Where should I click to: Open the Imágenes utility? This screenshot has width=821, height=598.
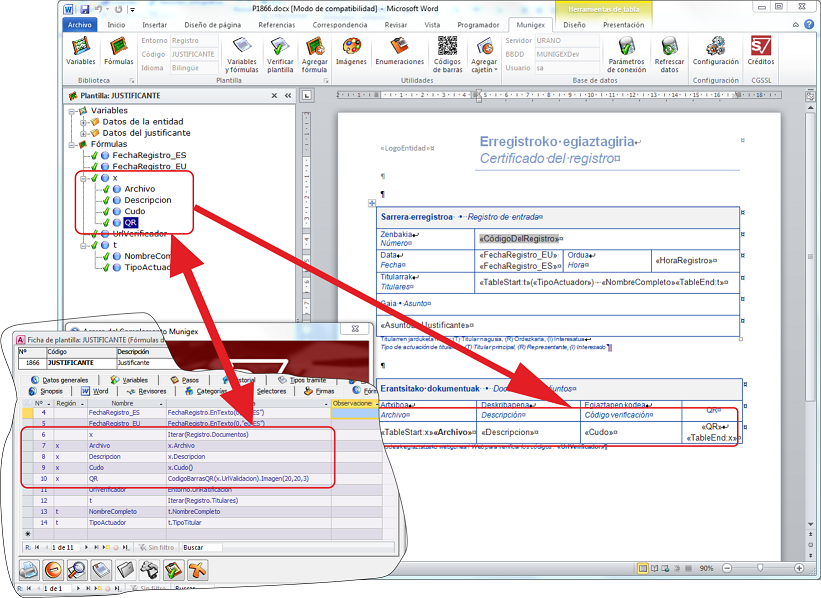351,51
